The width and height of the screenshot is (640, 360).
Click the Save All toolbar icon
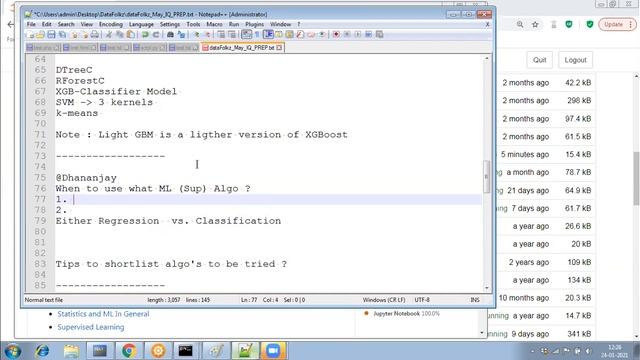coord(62,35)
